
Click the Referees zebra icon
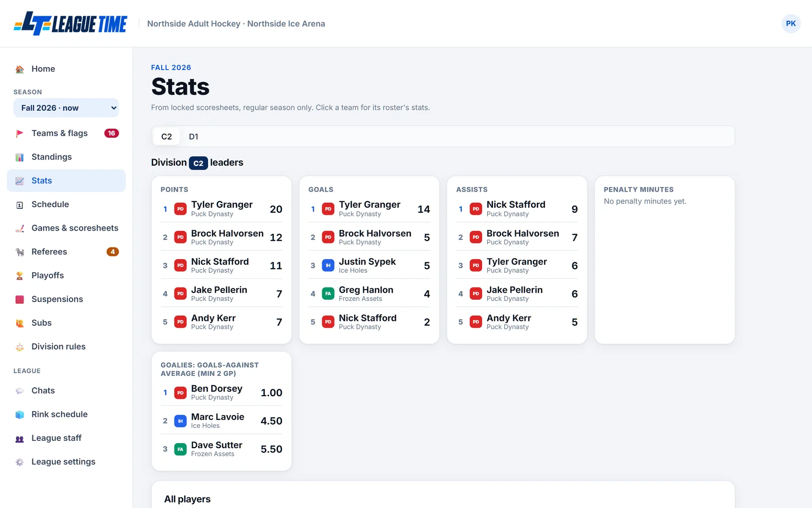tap(20, 252)
